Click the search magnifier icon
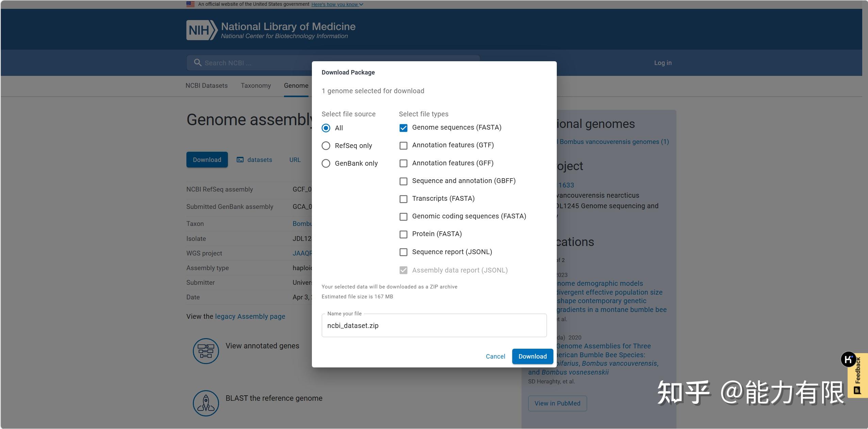This screenshot has height=429, width=868. pos(198,63)
